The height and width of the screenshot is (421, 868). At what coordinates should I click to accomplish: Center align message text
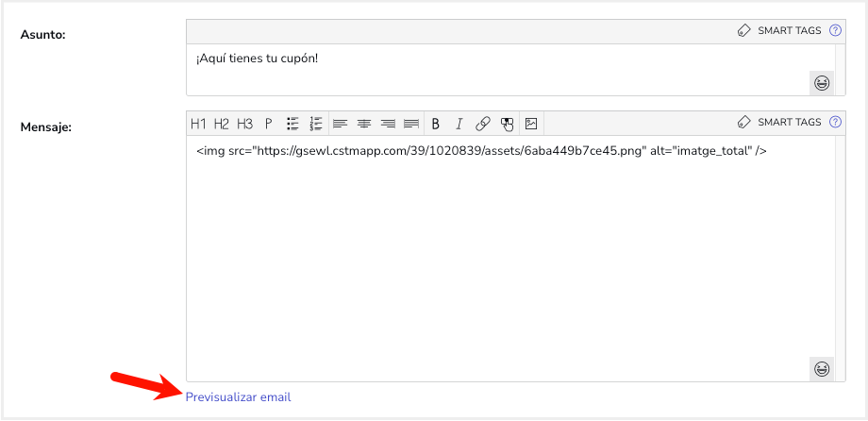click(x=363, y=124)
